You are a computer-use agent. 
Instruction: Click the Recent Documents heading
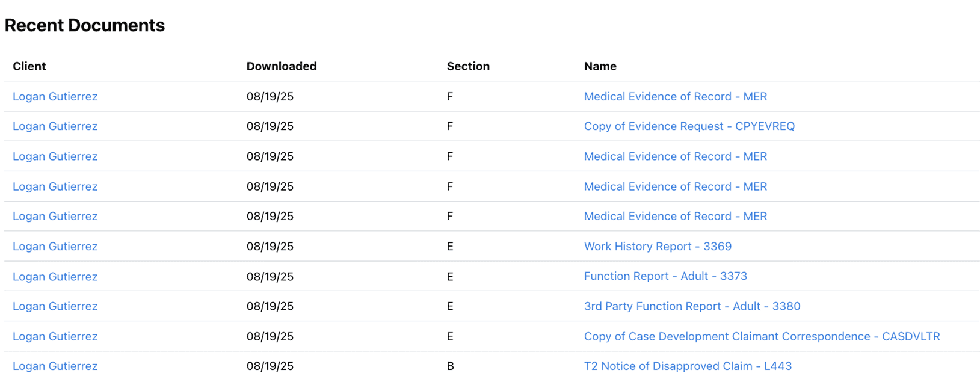(x=85, y=25)
